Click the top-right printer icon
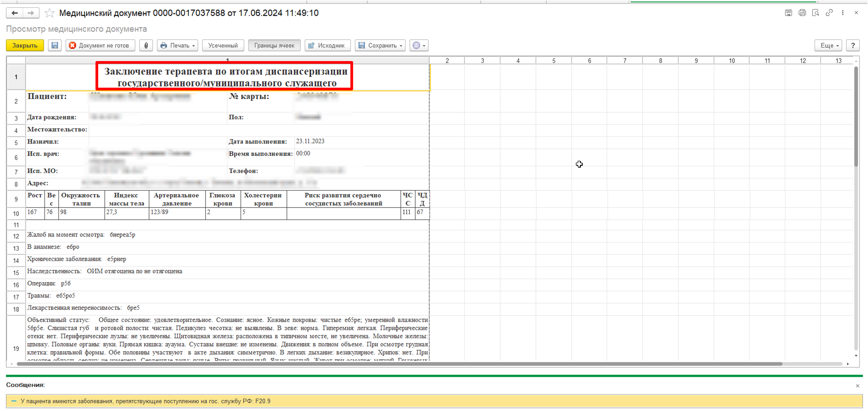The width and height of the screenshot is (868, 411). (802, 13)
